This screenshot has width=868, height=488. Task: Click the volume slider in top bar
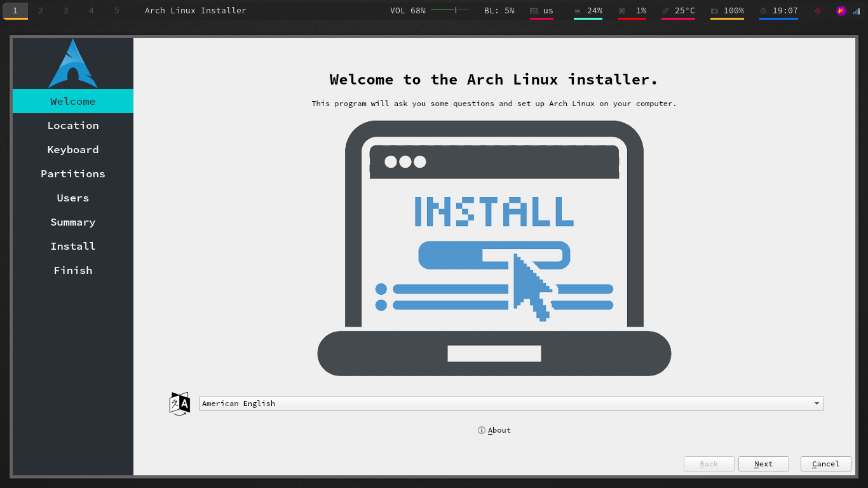(x=449, y=10)
